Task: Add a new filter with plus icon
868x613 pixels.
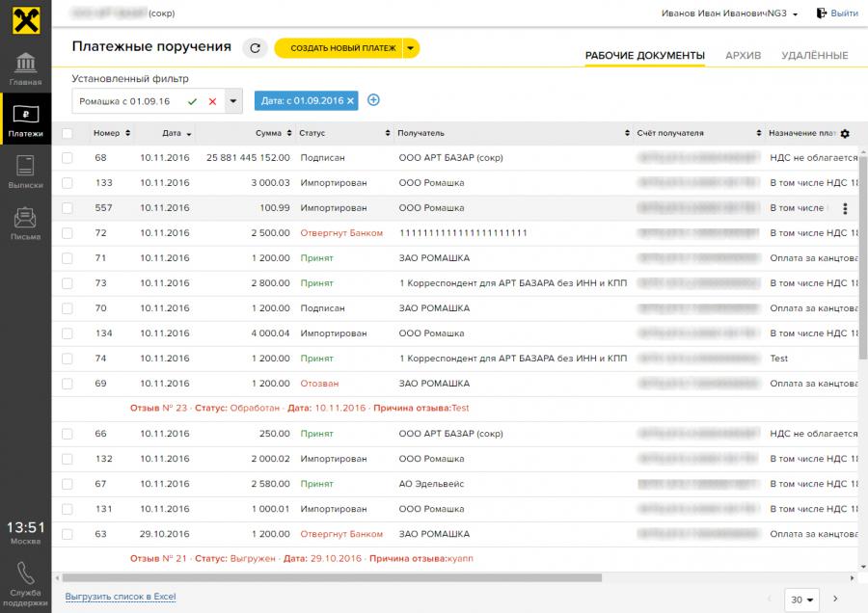Action: 374,100
